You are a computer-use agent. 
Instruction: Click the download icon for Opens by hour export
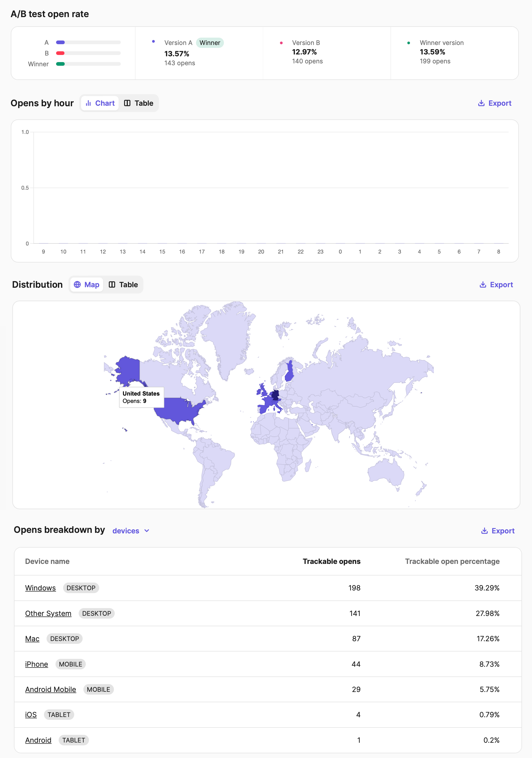(481, 103)
